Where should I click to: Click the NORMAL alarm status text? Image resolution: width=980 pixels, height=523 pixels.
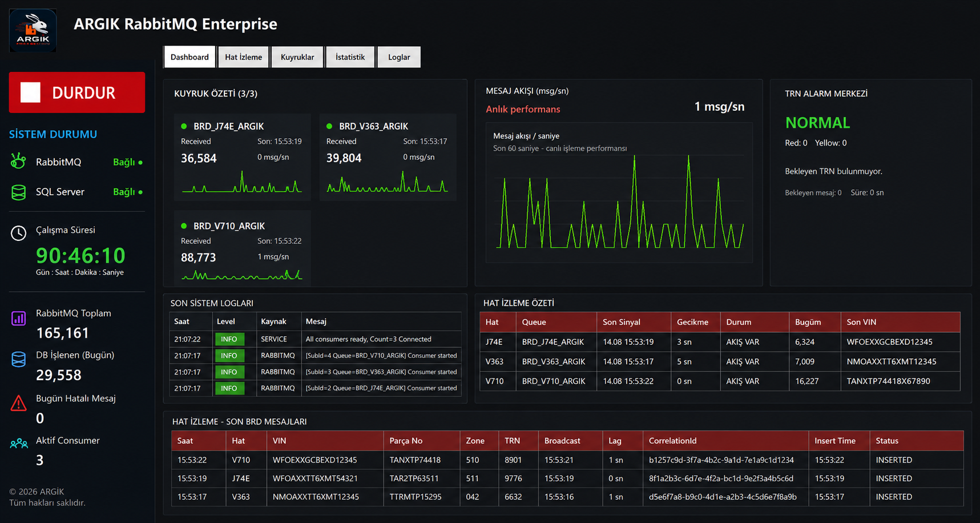(x=817, y=123)
